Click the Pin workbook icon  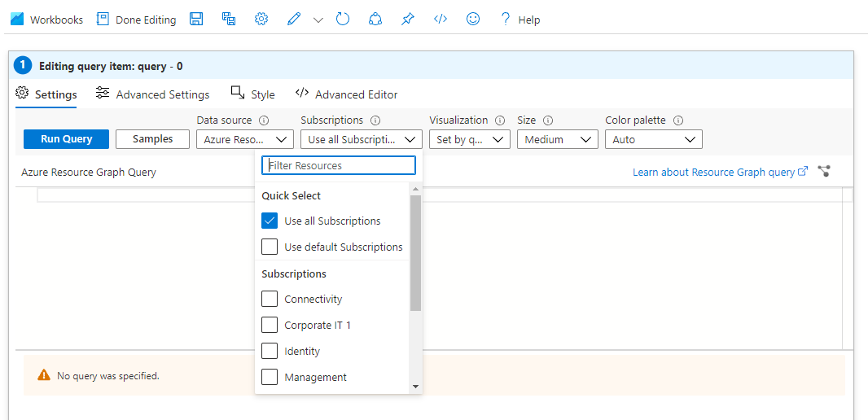tap(408, 20)
